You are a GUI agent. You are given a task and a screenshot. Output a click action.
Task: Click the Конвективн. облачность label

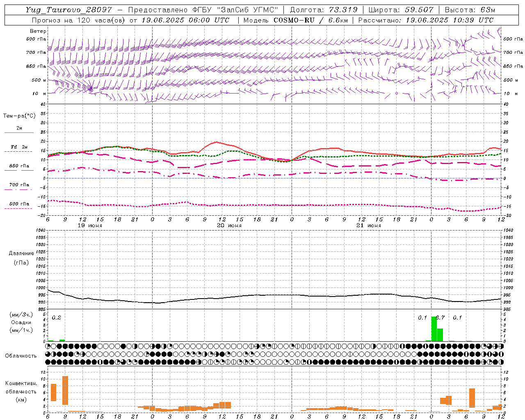pyautogui.click(x=21, y=388)
